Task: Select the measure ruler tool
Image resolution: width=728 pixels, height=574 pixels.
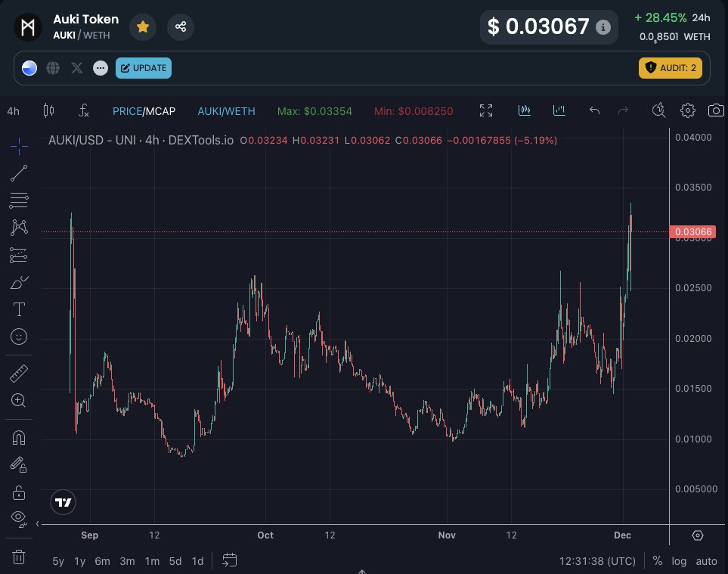Action: pyautogui.click(x=18, y=373)
